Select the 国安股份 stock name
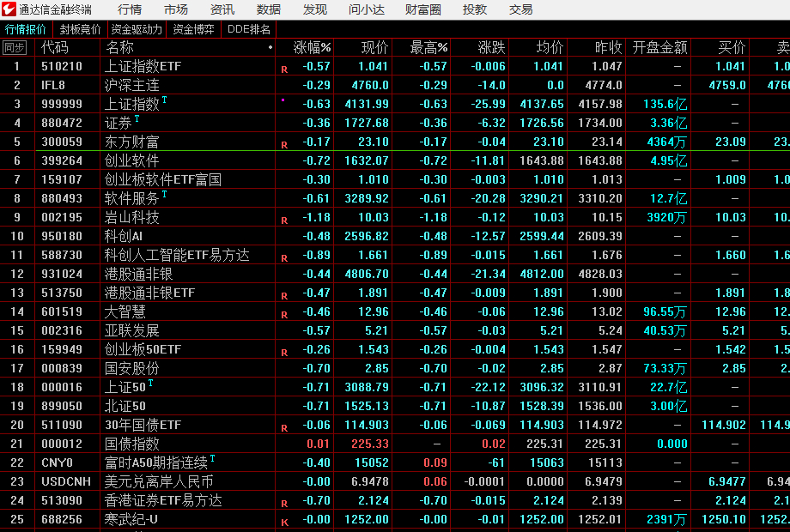790x532 pixels. (131, 368)
